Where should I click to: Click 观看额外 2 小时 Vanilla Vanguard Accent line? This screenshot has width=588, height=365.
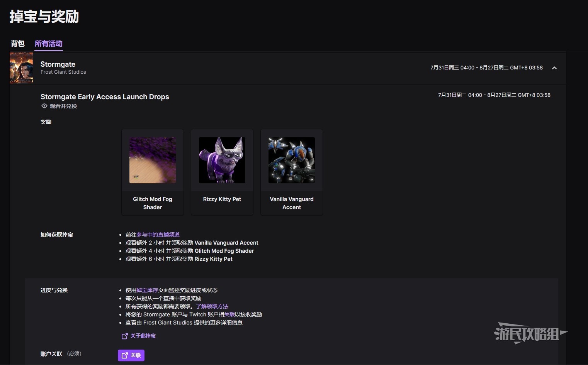[192, 243]
